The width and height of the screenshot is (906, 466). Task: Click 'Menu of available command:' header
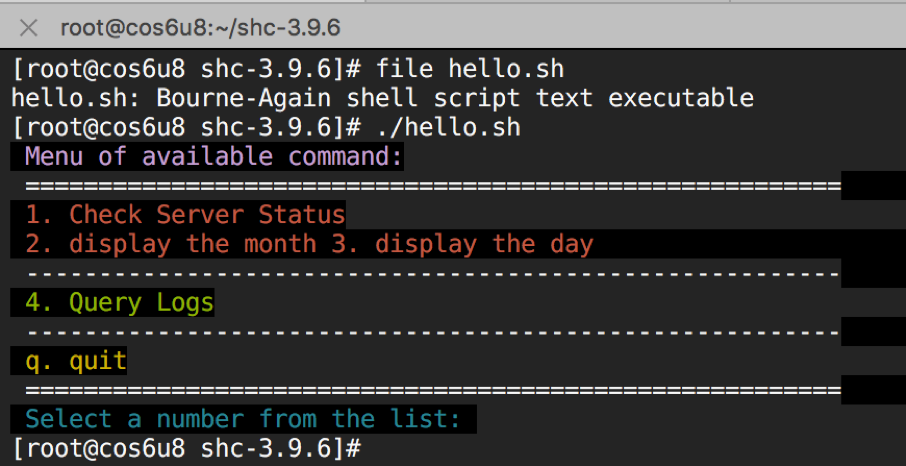point(214,157)
